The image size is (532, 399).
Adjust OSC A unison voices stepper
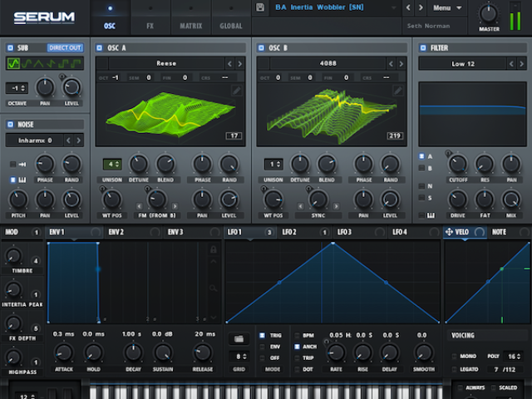pos(112,165)
